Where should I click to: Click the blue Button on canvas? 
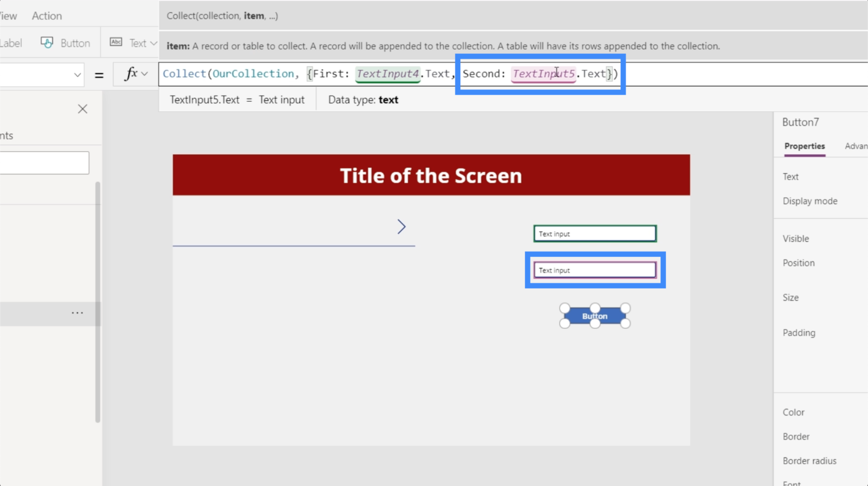(595, 316)
